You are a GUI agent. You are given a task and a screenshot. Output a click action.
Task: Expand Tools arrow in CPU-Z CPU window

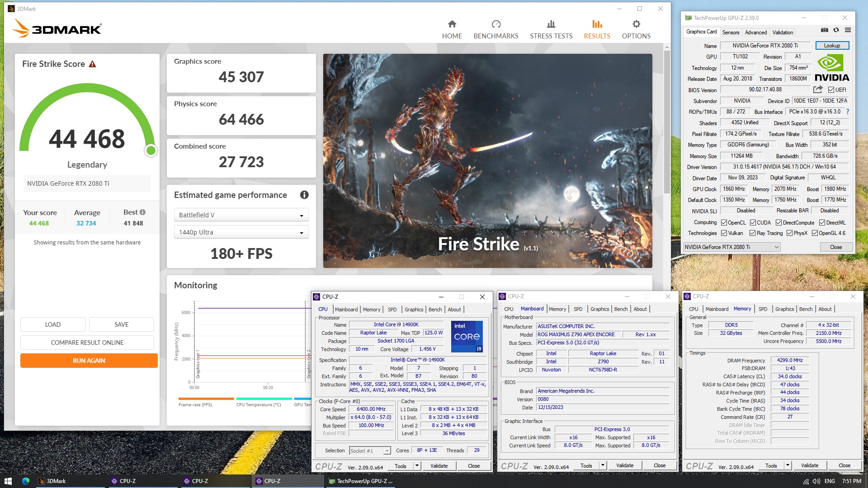[417, 466]
